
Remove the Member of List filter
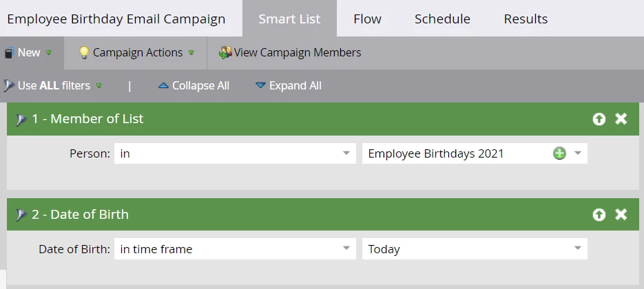[x=621, y=119]
